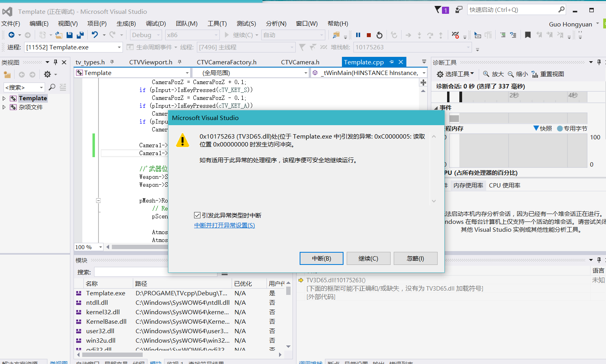Click the Save (floppy disk) toolbar icon
This screenshot has width=606, height=364.
pyautogui.click(x=70, y=35)
